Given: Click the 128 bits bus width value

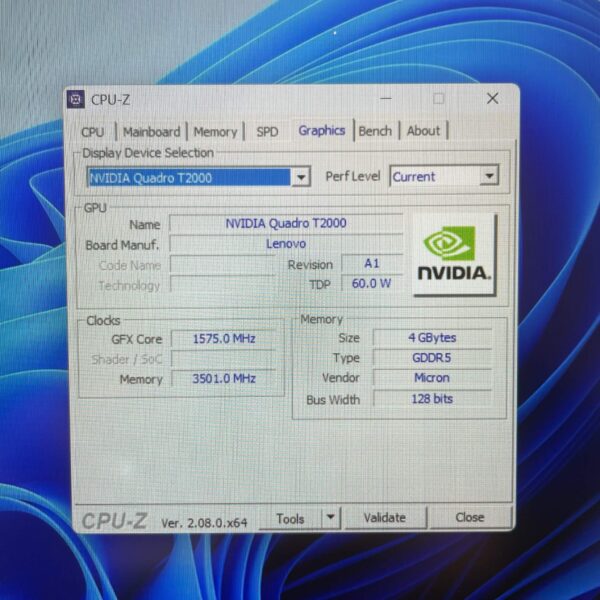Looking at the screenshot, I should tap(432, 399).
